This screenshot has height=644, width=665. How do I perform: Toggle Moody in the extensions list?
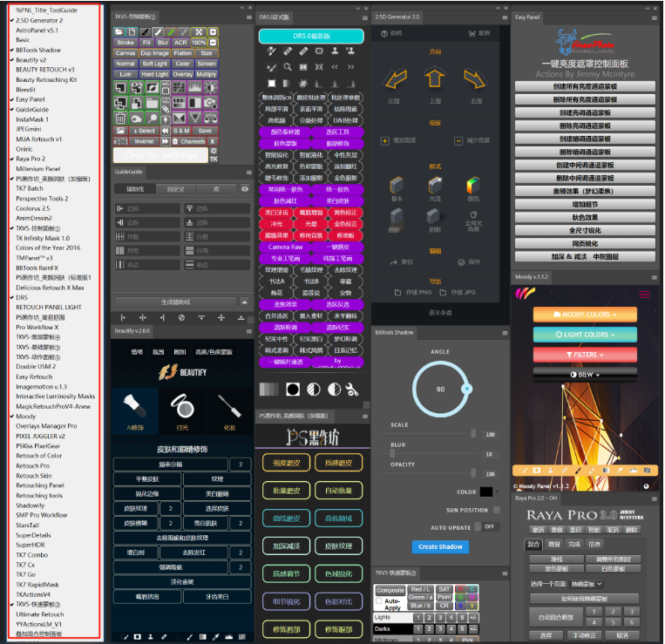coord(26,417)
